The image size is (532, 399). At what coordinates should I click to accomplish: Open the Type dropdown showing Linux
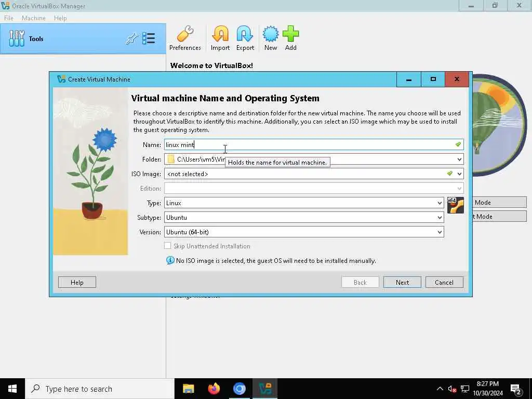point(304,203)
